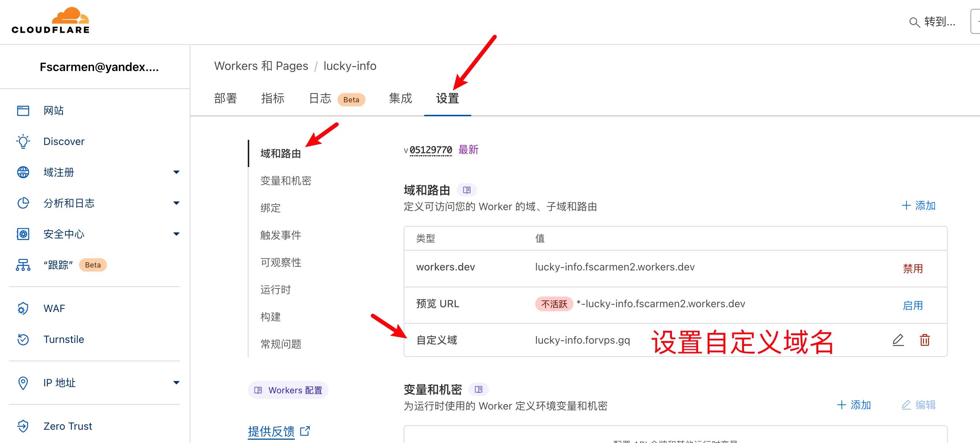The width and height of the screenshot is (980, 443).
Task: Click the Discover lightbulb icon
Action: coord(23,141)
